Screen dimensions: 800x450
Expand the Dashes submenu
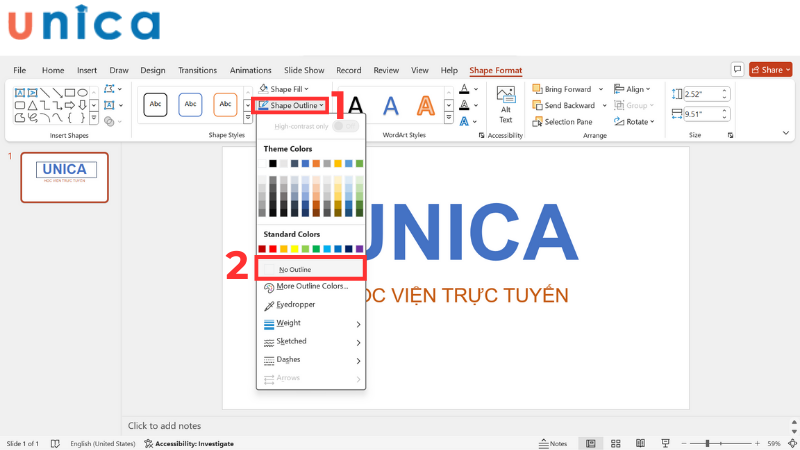pyautogui.click(x=311, y=360)
